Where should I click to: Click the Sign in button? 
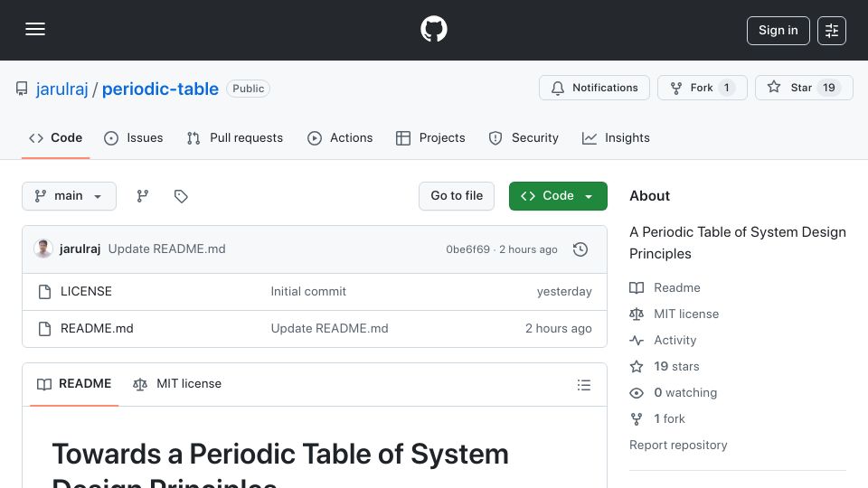(778, 31)
